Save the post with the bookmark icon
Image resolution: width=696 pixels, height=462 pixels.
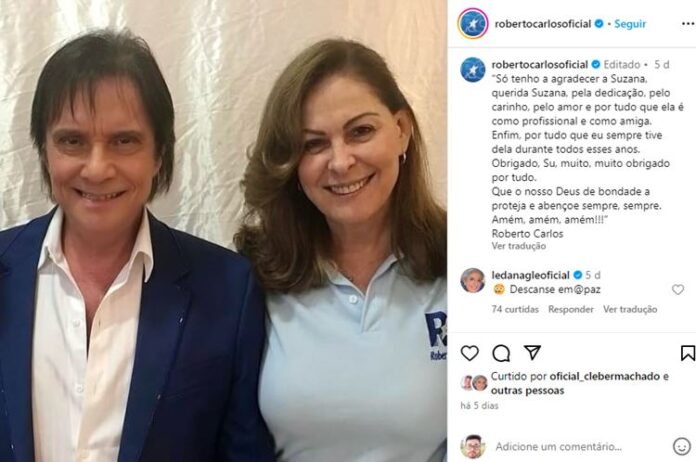tap(687, 353)
